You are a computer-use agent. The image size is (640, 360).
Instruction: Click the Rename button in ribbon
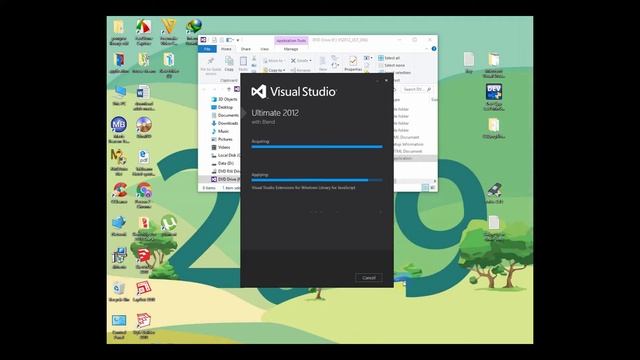tap(301, 70)
